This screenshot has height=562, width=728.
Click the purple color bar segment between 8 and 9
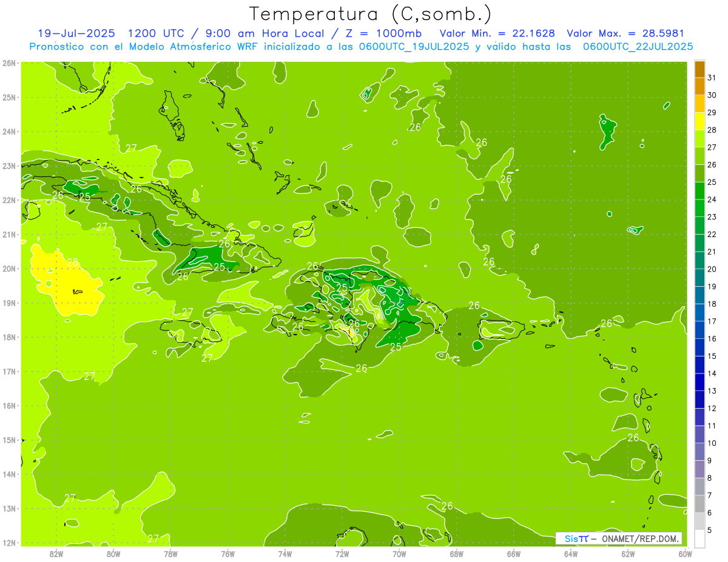pos(699,469)
